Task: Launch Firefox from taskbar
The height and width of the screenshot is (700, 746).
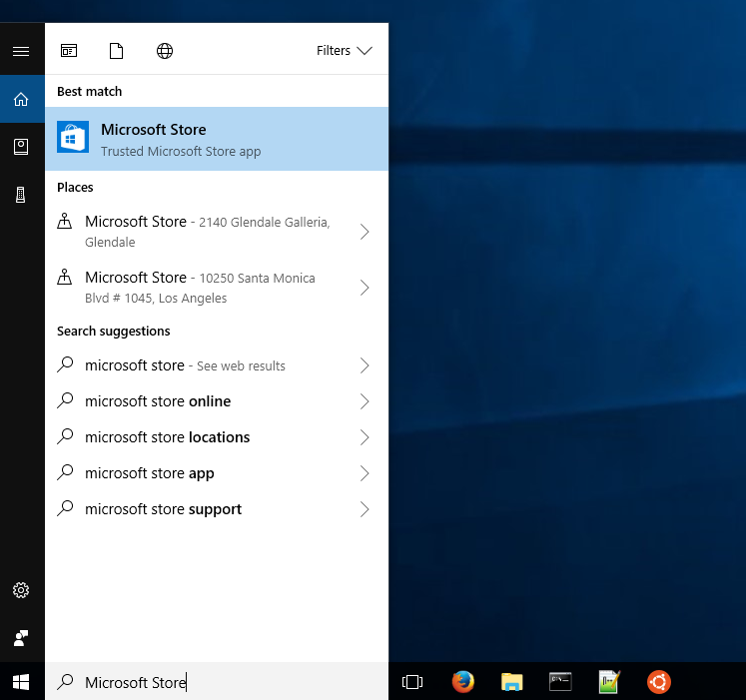Action: 463,681
